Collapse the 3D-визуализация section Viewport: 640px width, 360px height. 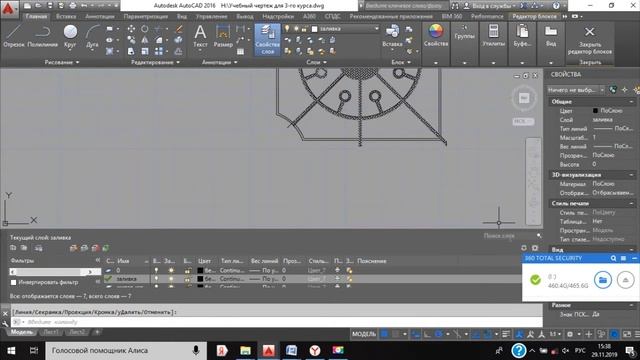point(631,175)
